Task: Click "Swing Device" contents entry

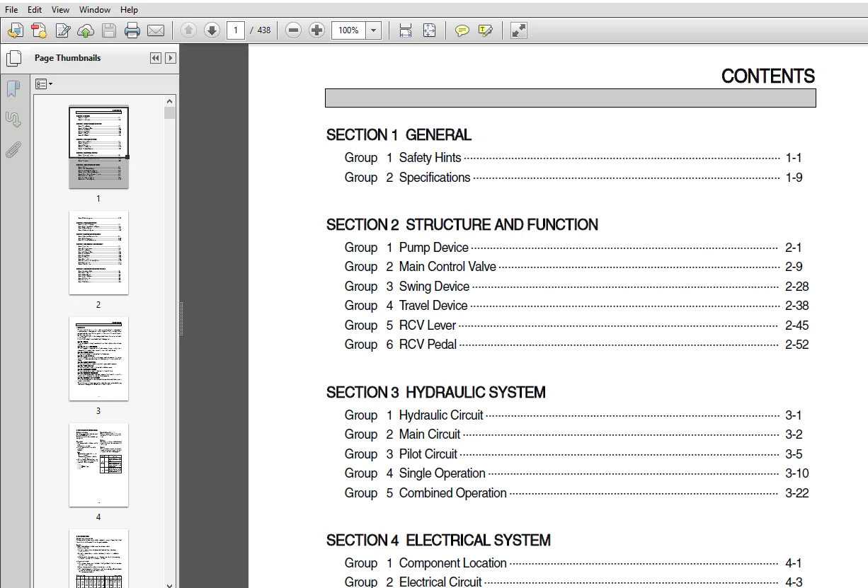Action: pos(434,287)
